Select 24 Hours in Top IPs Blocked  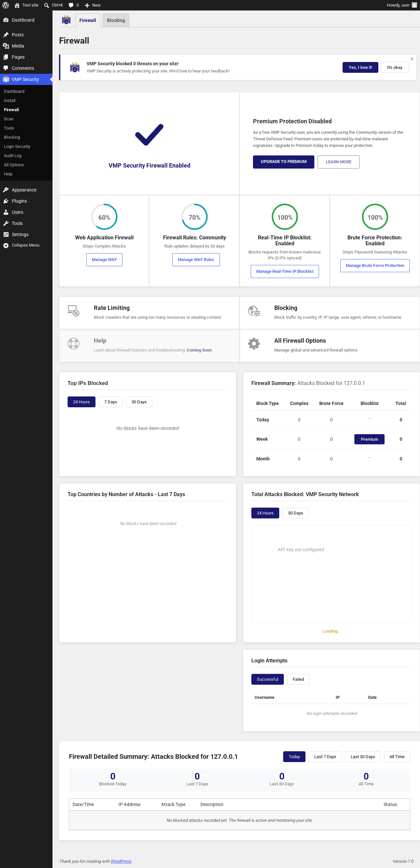tap(81, 402)
